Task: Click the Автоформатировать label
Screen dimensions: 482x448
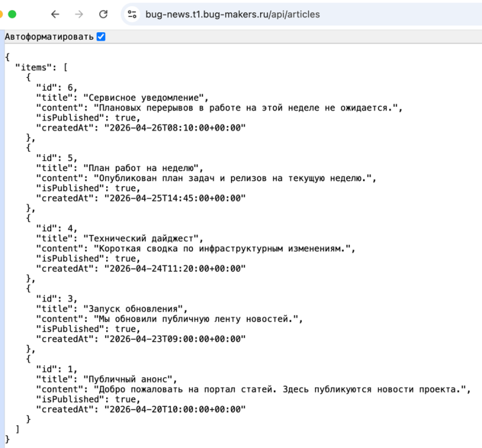Action: tap(49, 37)
